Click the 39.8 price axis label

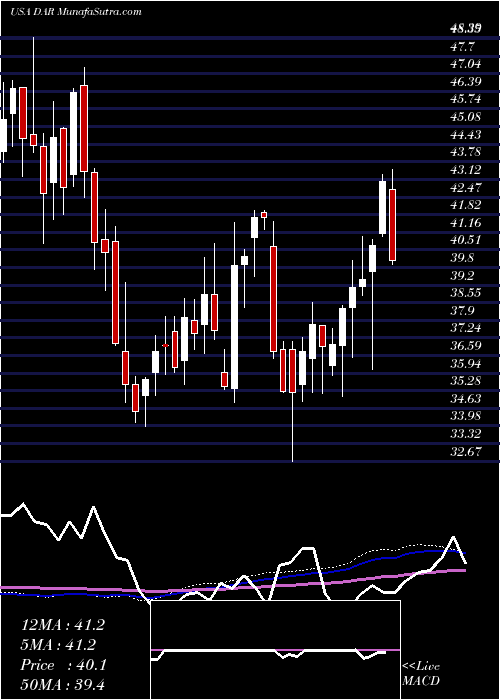[x=463, y=258]
